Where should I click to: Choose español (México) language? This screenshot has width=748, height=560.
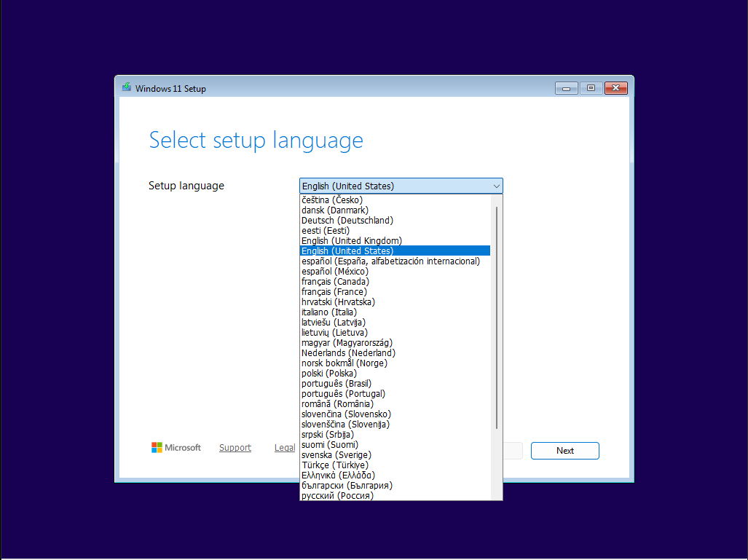pos(395,272)
